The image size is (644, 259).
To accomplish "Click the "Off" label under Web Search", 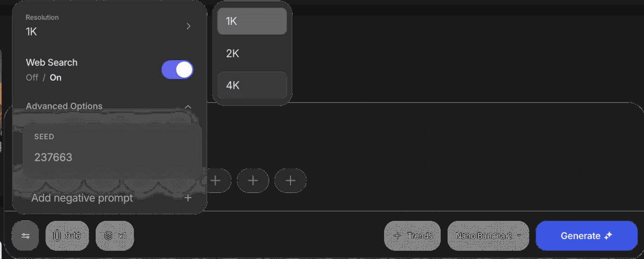I will [x=32, y=78].
